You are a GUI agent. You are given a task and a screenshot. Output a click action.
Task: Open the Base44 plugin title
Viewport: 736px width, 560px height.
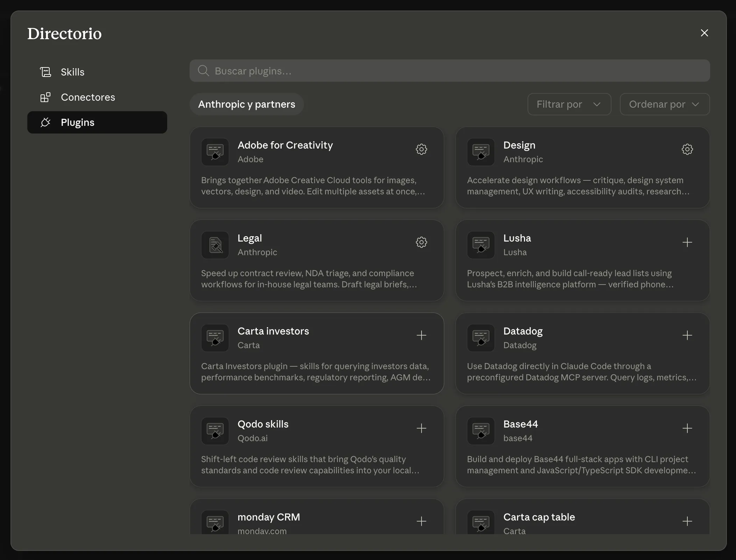coord(521,424)
